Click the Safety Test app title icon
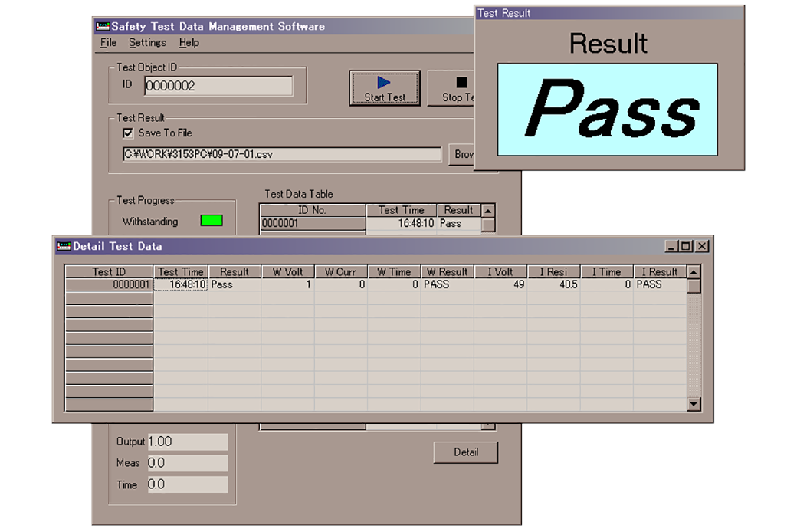Viewport: 797px width, 532px height. [x=103, y=26]
